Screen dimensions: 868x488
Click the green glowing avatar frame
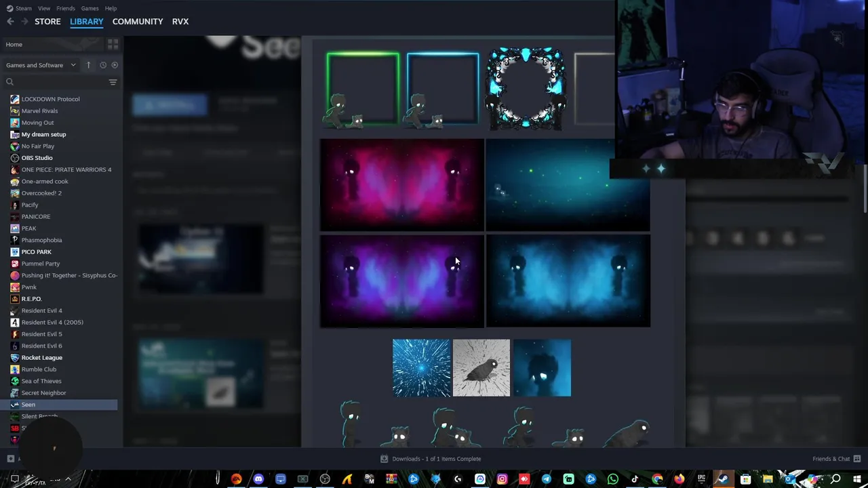pos(363,89)
